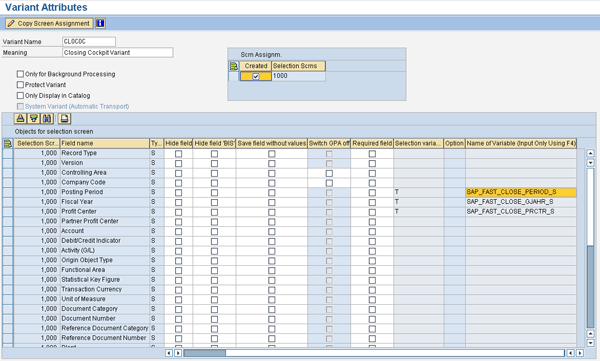The height and width of the screenshot is (361, 600).
Task: Click the second left horizontal scroll arrow
Action: [x=571, y=353]
